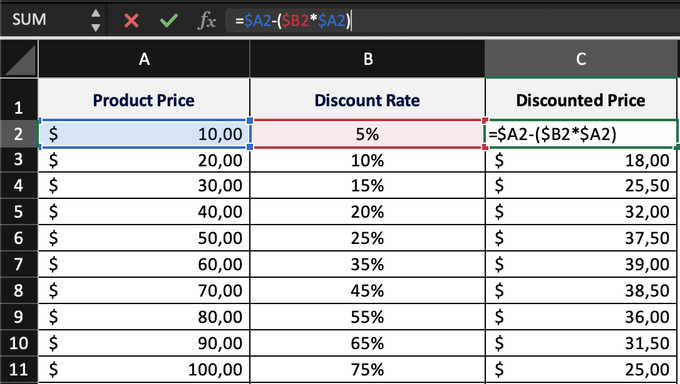Select the 5% discount cell
Screen dimensions: 680x384
point(368,134)
